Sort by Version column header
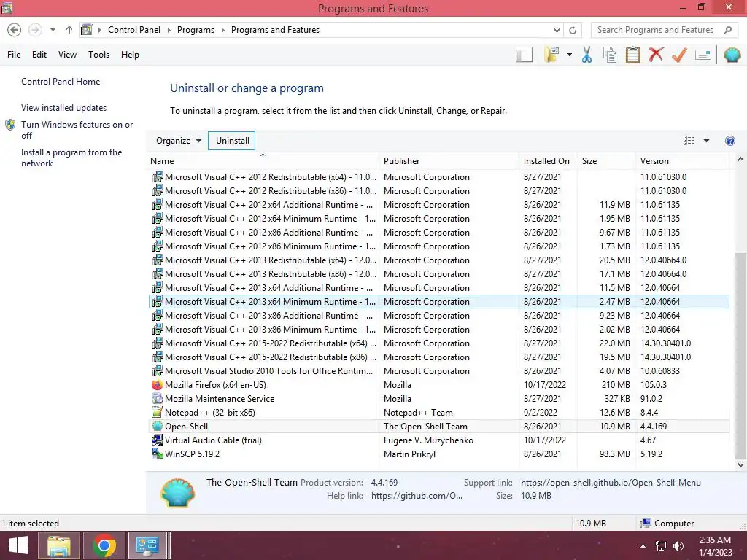 pyautogui.click(x=682, y=161)
